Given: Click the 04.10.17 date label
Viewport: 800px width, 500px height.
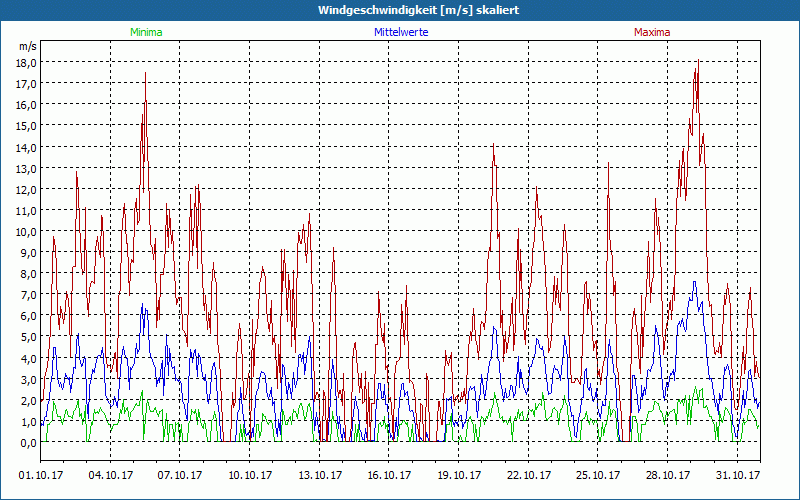Looking at the screenshot, I should pyautogui.click(x=111, y=475).
